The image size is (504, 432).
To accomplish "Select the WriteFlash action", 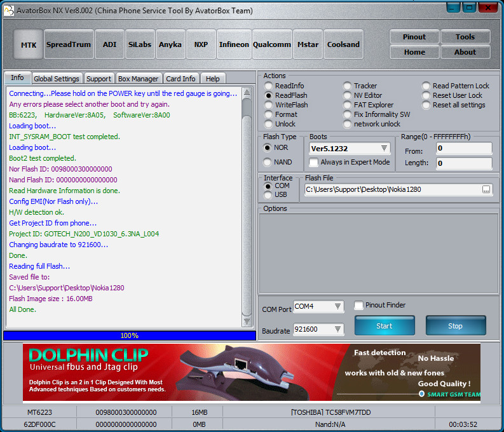I will coord(287,105).
